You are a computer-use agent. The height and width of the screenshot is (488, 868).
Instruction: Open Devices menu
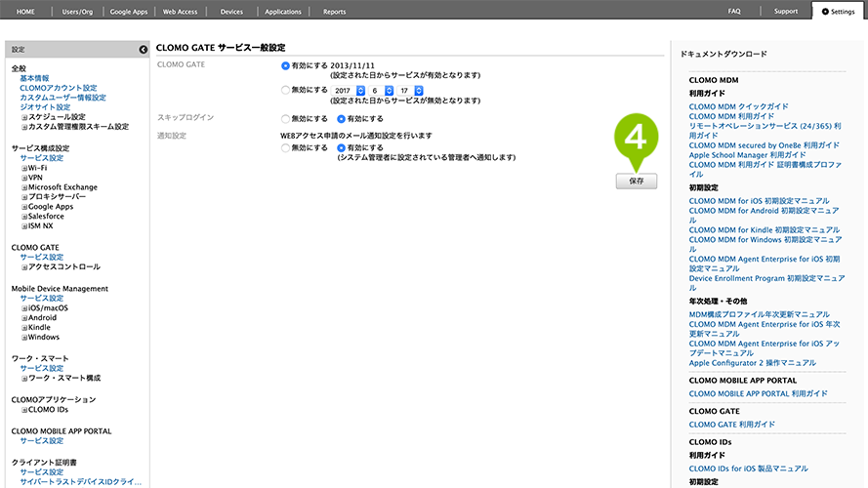coord(231,12)
